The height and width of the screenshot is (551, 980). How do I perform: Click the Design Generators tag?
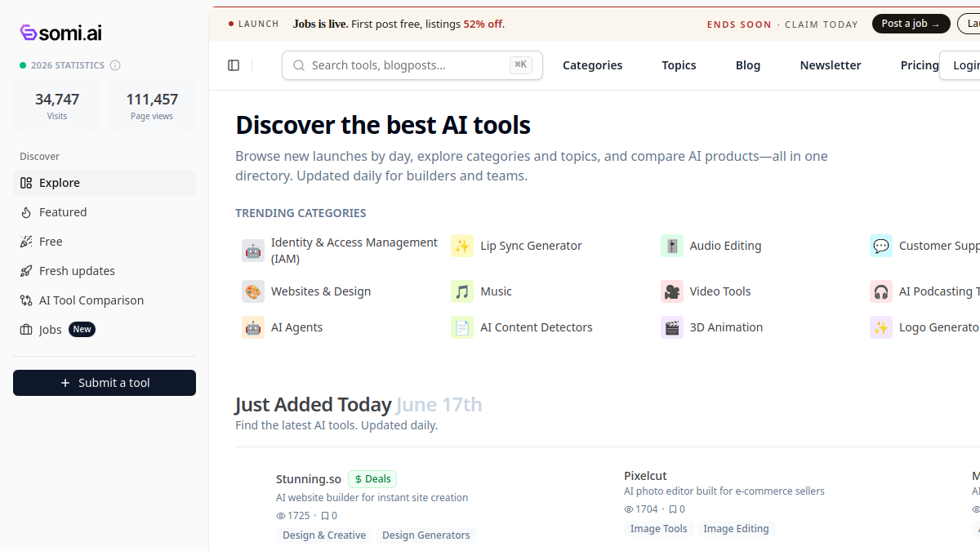[426, 535]
